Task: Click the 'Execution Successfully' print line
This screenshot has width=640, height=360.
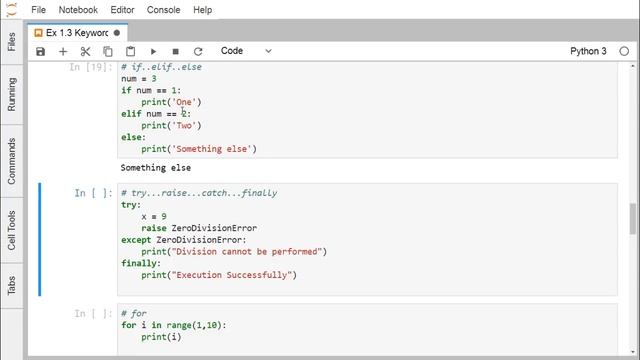Action: pos(219,275)
